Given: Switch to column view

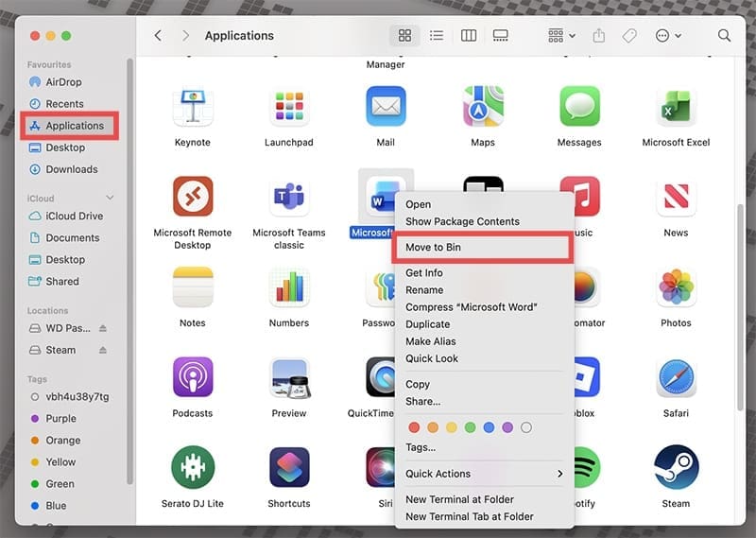Looking at the screenshot, I should [469, 35].
